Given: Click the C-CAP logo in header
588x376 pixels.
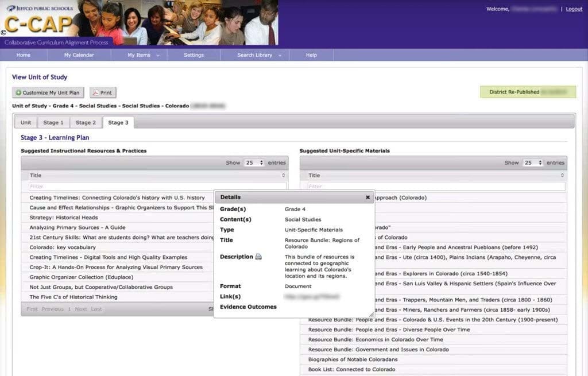Looking at the screenshot, I should coord(38,24).
